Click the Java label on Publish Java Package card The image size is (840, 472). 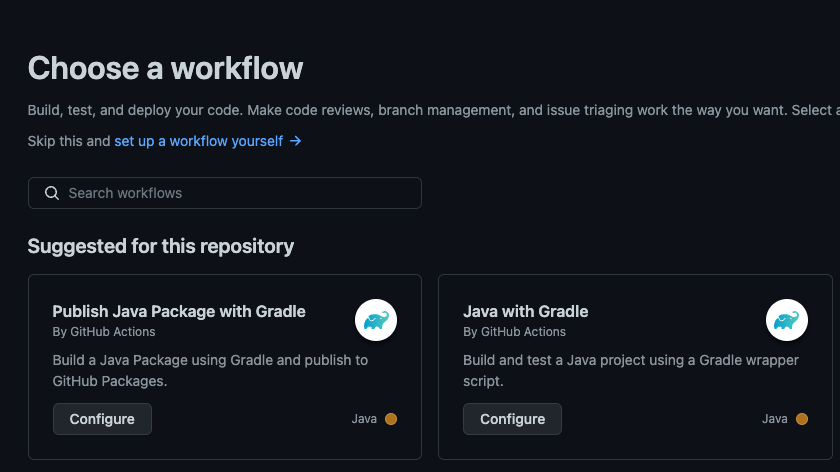click(364, 419)
